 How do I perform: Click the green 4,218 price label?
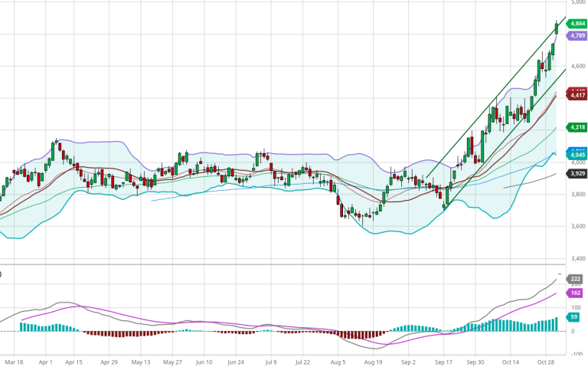coord(577,126)
